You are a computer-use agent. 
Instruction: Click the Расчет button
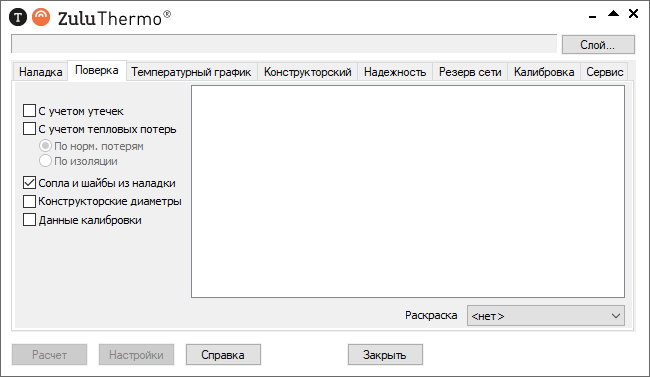[49, 355]
